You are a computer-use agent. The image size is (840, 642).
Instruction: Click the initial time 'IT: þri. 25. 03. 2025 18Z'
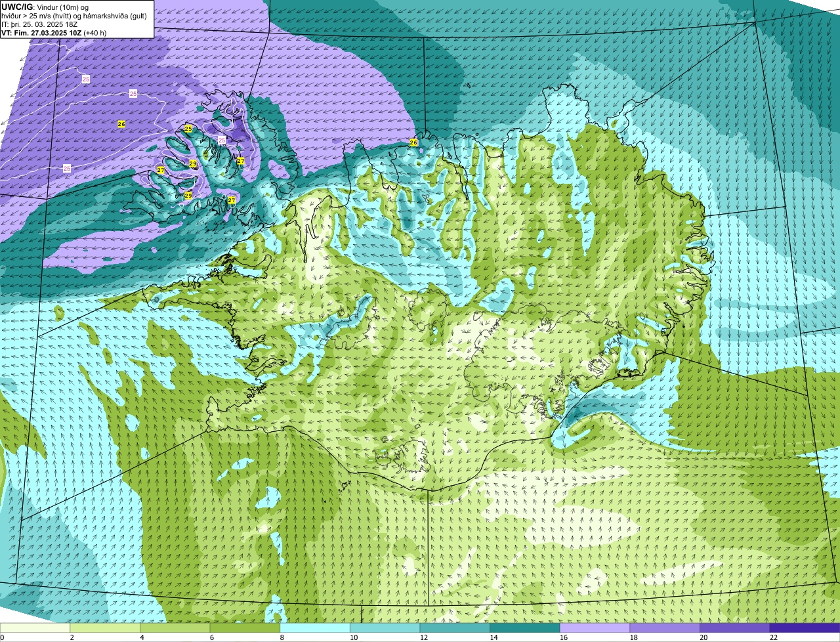click(39, 24)
